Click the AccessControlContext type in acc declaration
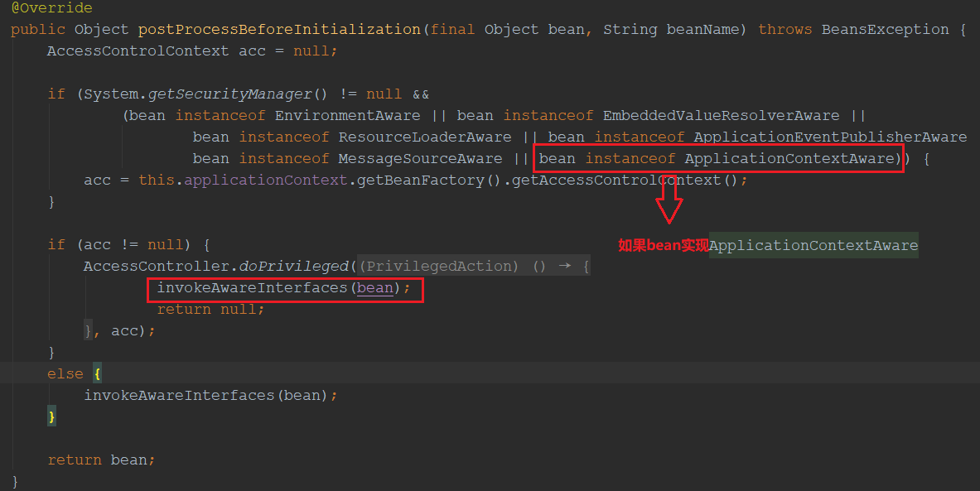The height and width of the screenshot is (491, 980). pyautogui.click(x=138, y=51)
